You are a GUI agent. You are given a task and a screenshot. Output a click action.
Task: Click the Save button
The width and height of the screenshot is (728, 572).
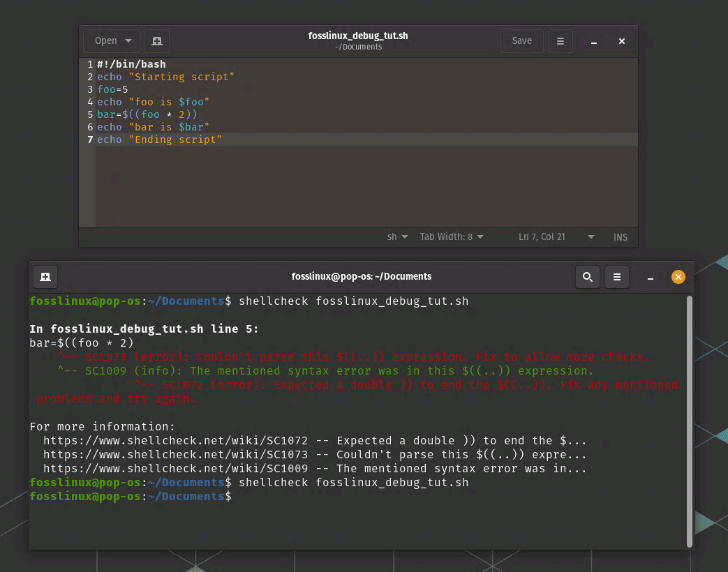click(521, 40)
